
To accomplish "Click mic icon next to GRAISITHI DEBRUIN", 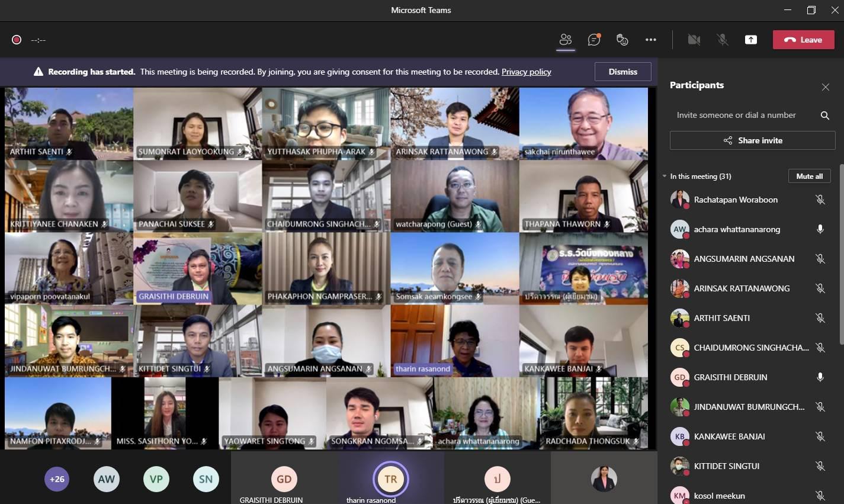I will click(820, 377).
